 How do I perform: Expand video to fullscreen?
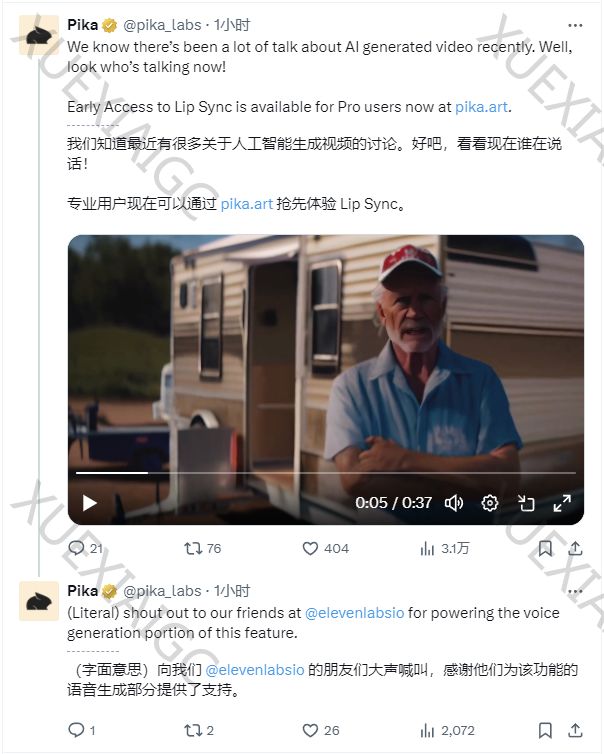point(562,503)
